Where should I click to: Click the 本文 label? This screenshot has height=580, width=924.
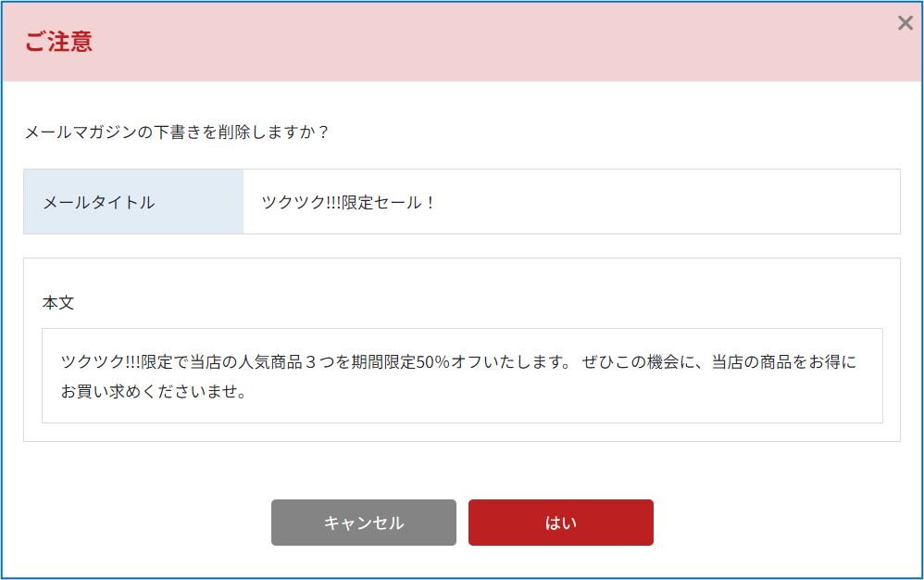(x=58, y=302)
